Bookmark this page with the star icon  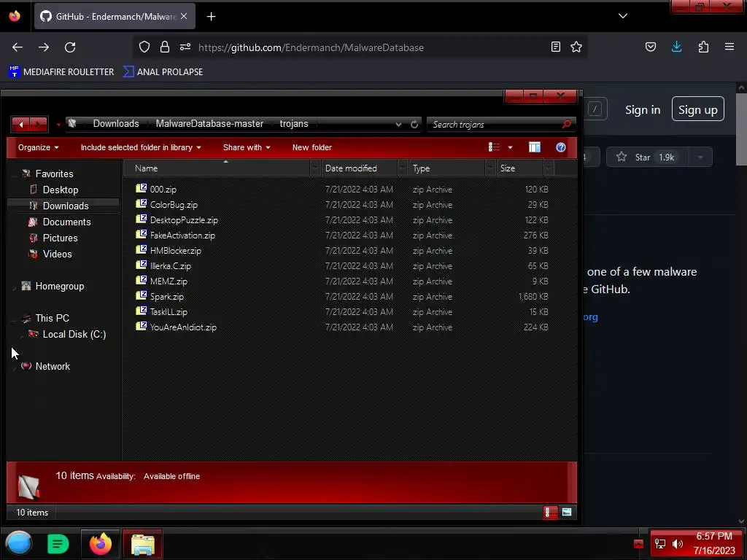tap(576, 47)
